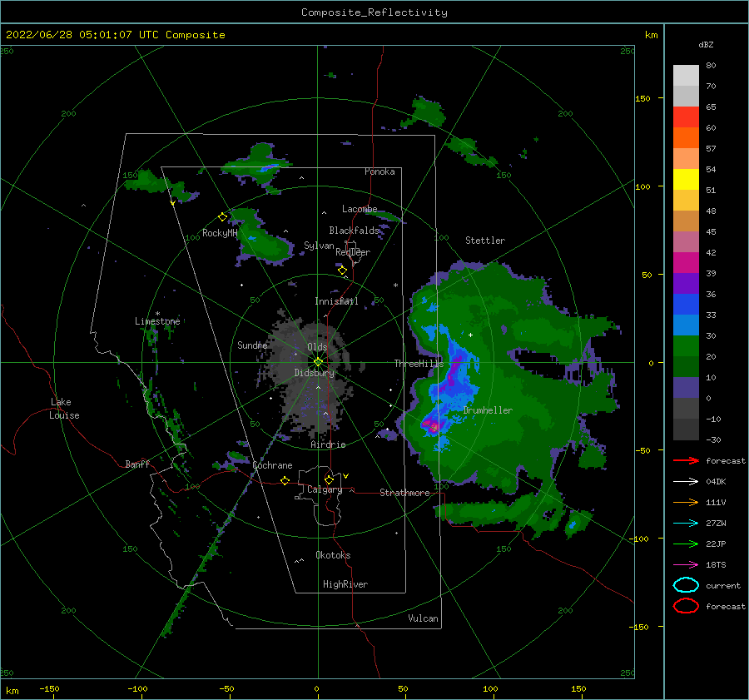Screen dimensions: 749x700
Task: Click the 'forecast' text beside red arrow
Action: pos(726,460)
